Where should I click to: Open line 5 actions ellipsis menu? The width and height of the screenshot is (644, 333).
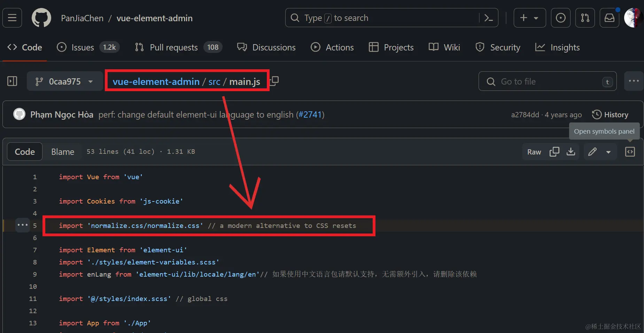pos(23,225)
